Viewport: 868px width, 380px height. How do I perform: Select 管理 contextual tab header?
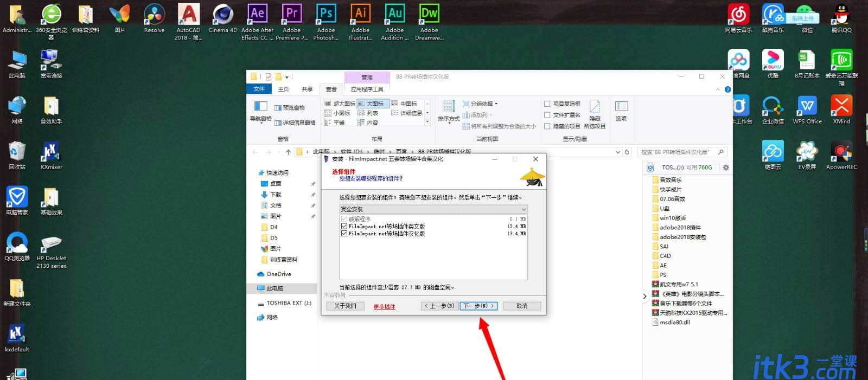367,77
